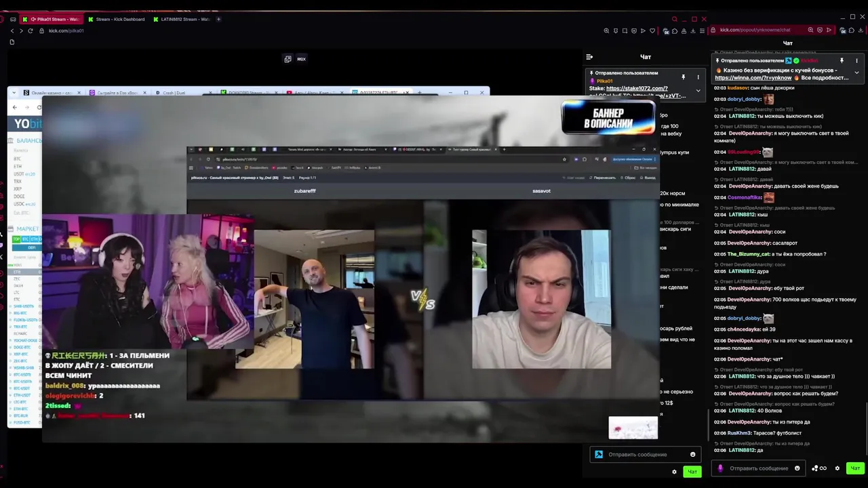Click the zubarefff player image in the stream
Viewport: 868px width, 488px height.
[x=304, y=299]
